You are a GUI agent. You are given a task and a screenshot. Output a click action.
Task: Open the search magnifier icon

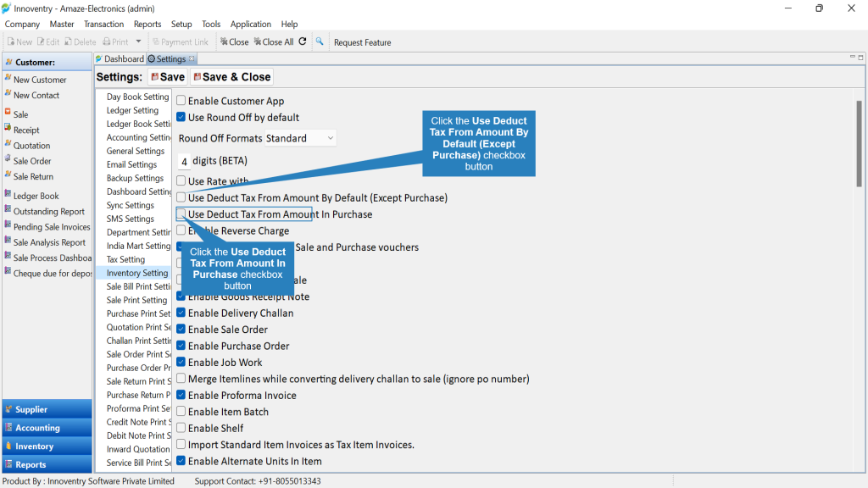[x=320, y=42]
